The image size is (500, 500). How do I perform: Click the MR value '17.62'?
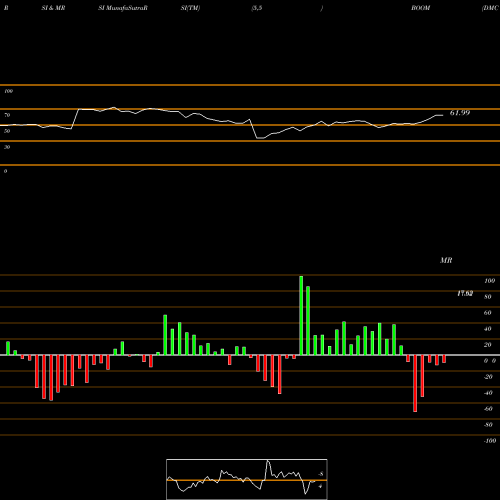pos(465,293)
